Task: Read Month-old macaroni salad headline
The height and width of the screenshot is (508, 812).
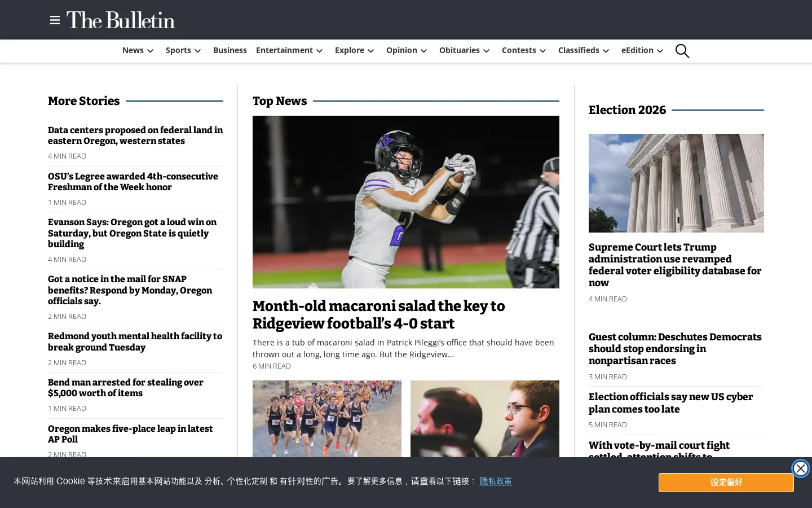Action: (x=379, y=315)
